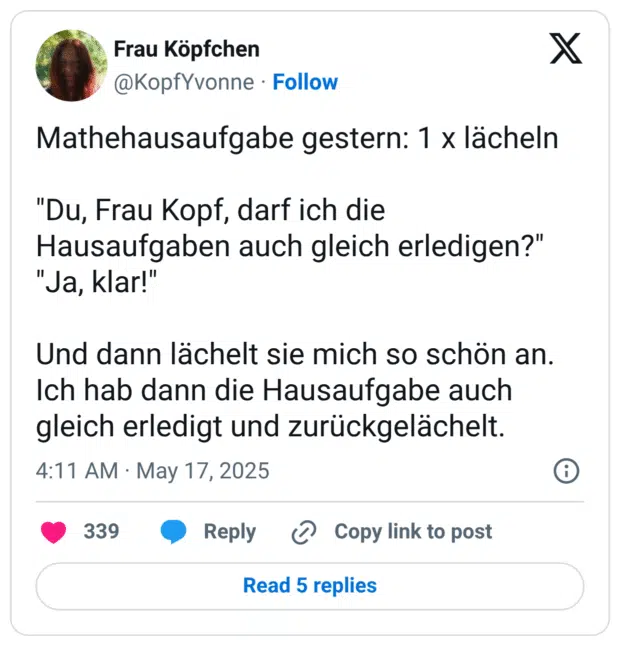Click the 4:11 AM post time
Screen dimensions: 620x646
click(76, 470)
